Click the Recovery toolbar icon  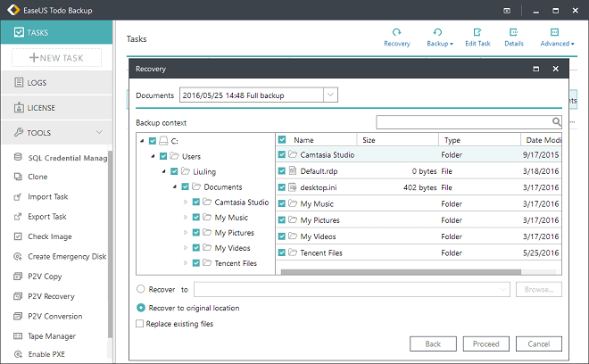pos(396,33)
